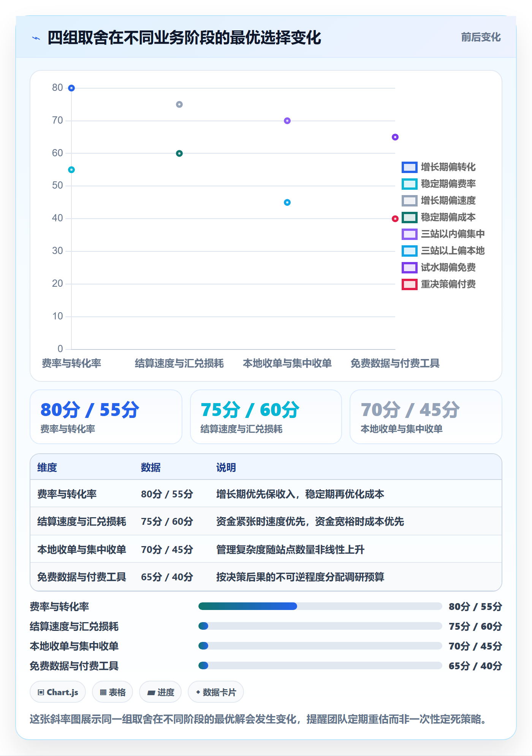Select table cell 免费数据与付费工具
The height and width of the screenshot is (756, 532).
[82, 577]
